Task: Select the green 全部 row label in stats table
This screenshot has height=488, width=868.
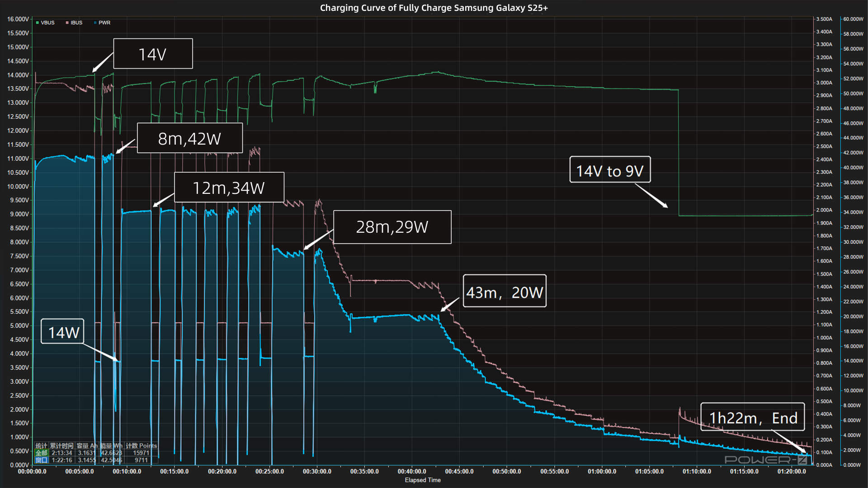Action: [42, 453]
